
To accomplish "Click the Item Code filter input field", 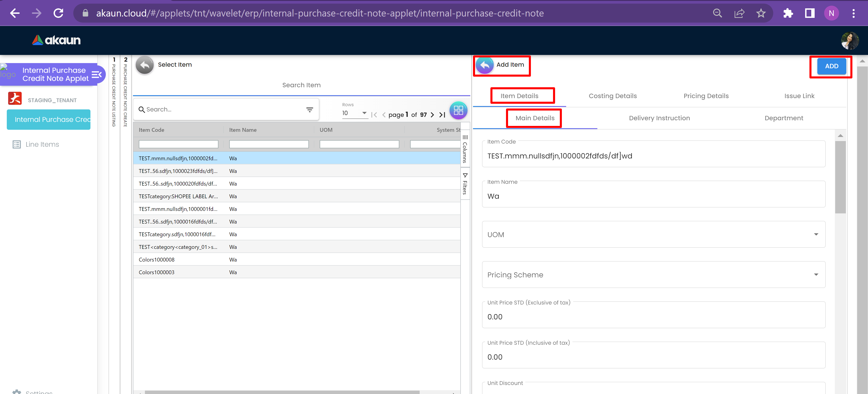I will [x=178, y=144].
